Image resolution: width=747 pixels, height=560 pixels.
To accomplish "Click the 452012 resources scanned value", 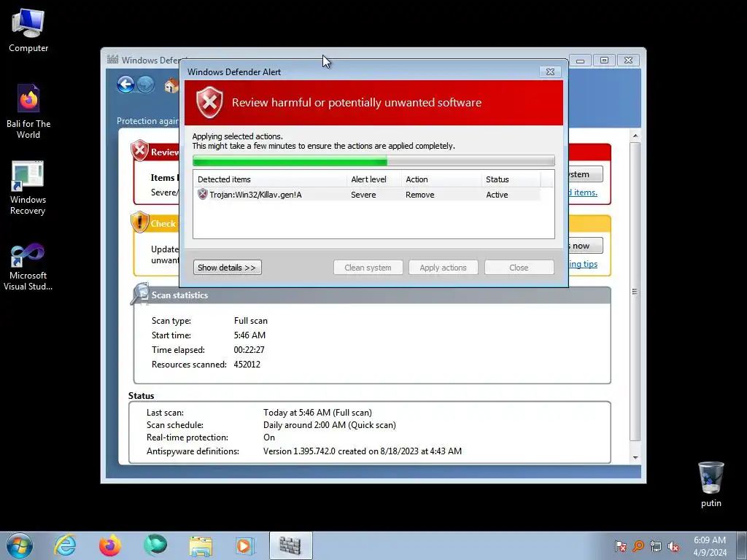I will (x=247, y=365).
